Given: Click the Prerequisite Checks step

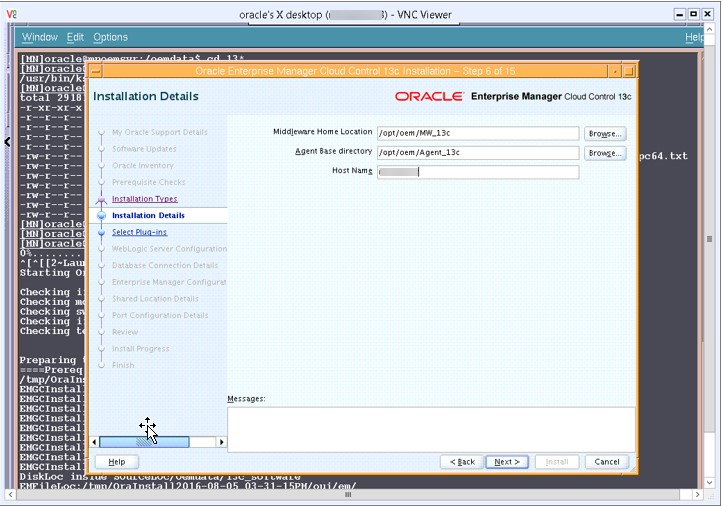Looking at the screenshot, I should click(x=148, y=182).
